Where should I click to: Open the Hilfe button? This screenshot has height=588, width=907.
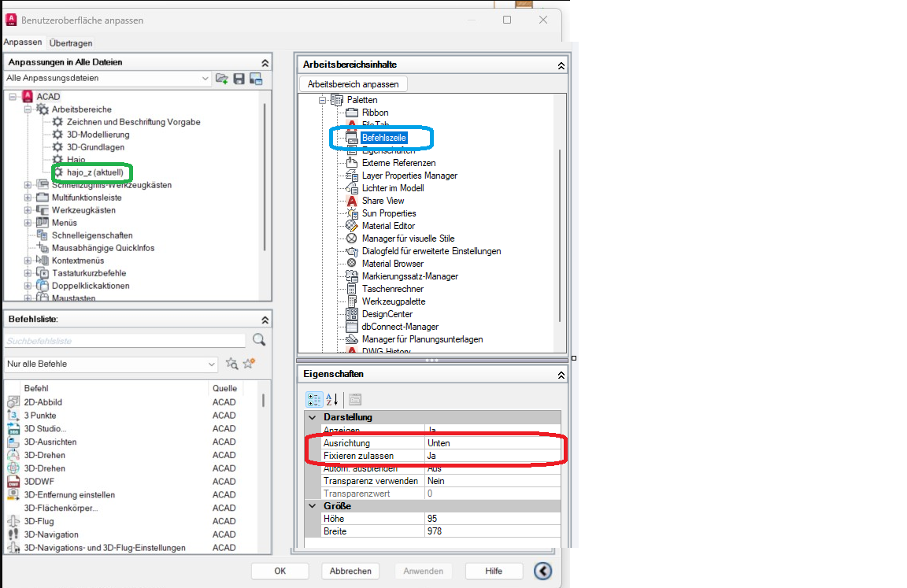[494, 571]
